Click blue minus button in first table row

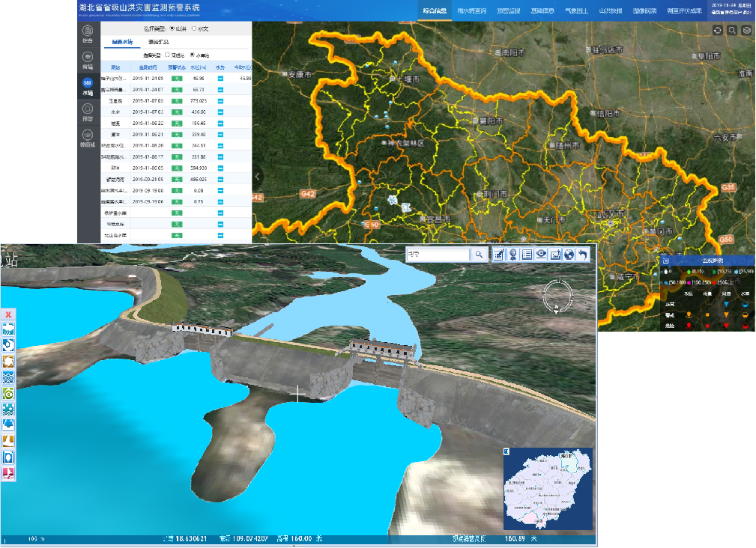click(220, 78)
